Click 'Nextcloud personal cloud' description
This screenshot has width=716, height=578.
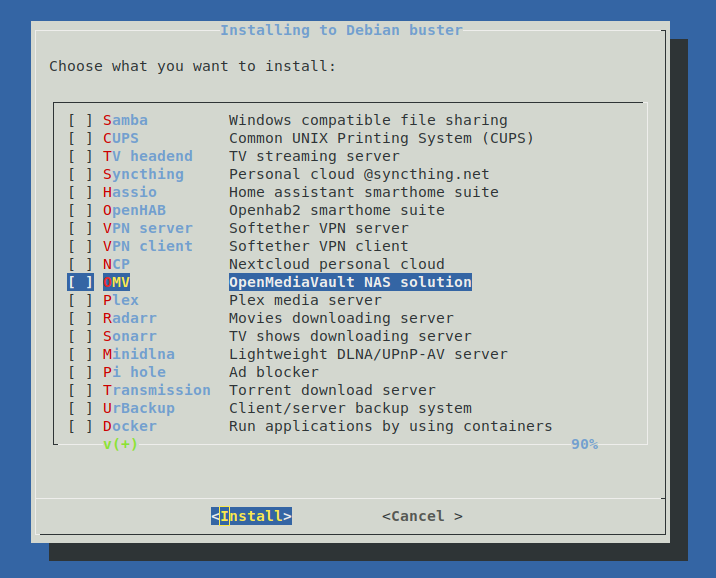click(337, 264)
